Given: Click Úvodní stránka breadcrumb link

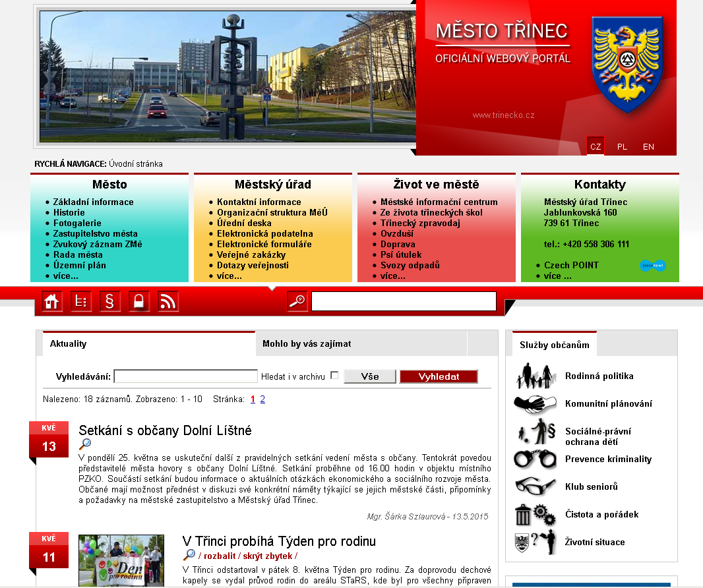Looking at the screenshot, I should pyautogui.click(x=135, y=164).
